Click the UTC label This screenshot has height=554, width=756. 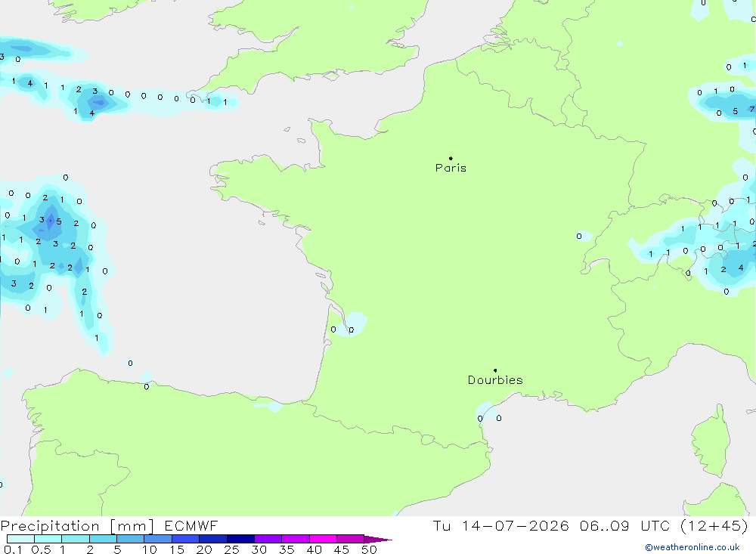(655, 525)
